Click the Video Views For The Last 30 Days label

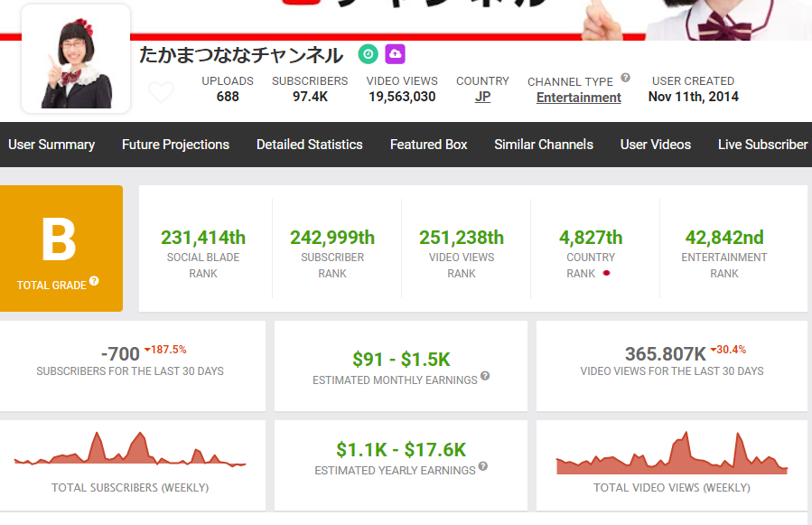click(x=672, y=371)
